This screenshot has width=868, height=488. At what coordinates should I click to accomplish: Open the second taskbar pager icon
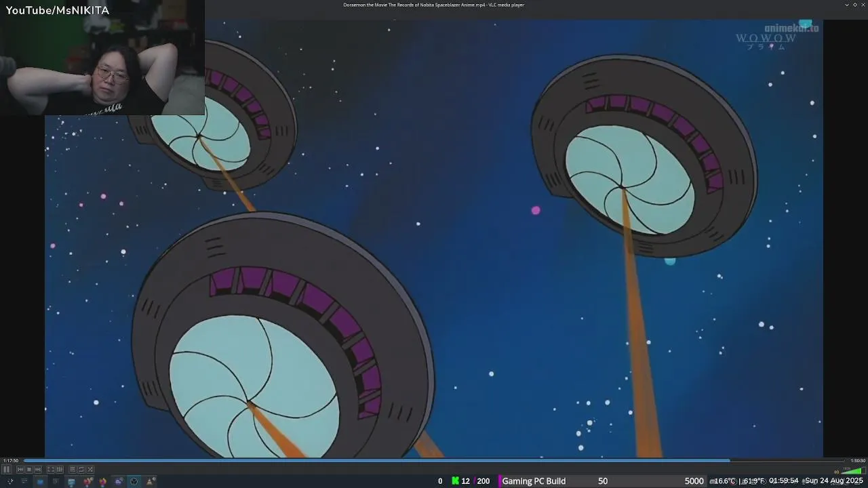pos(24,481)
